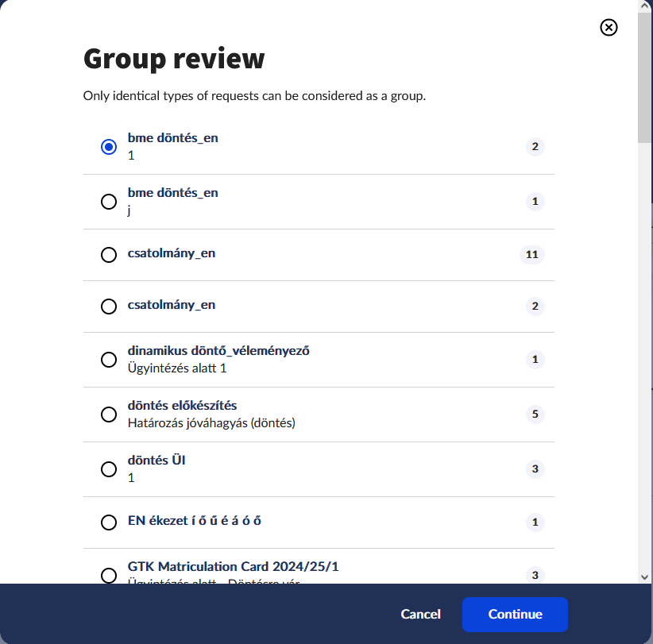Click the blue Continue button
This screenshot has width=653, height=644.
pyautogui.click(x=515, y=615)
